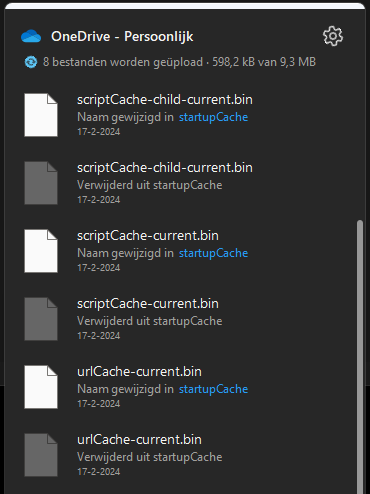
Task: Select gray file icon of deleted scriptCache-current.bin
Action: point(41,319)
